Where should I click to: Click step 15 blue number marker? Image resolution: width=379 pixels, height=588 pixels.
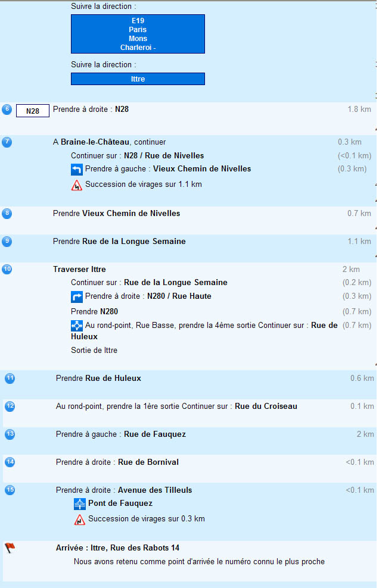tap(10, 490)
